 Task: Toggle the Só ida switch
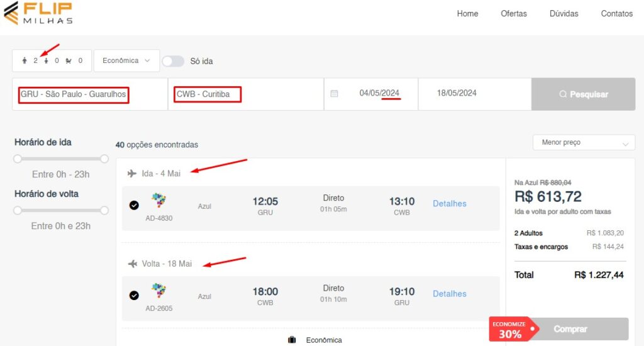(x=173, y=61)
